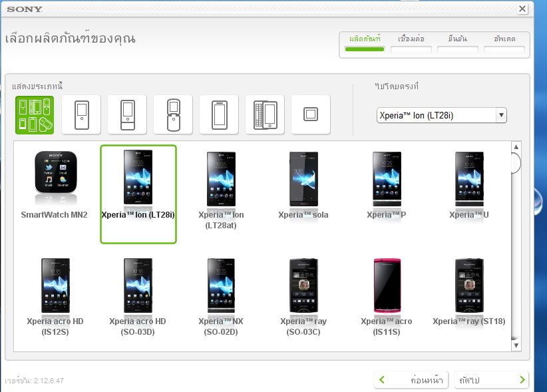The image size is (547, 392).
Task: Go to the ยืนยัน step tab
Action: click(457, 43)
